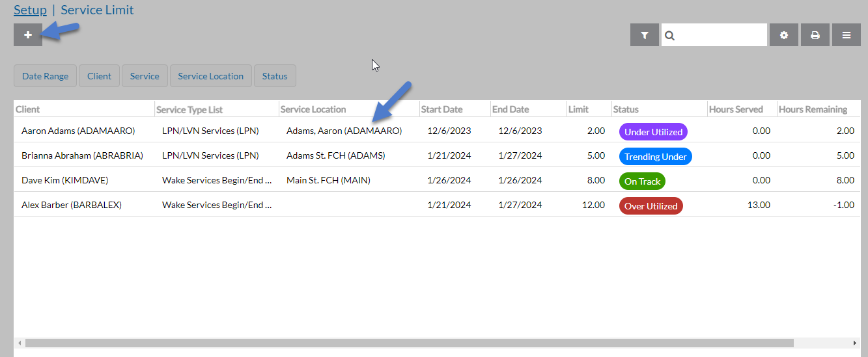Open the filter funnel icon
Image resolution: width=868 pixels, height=357 pixels.
coord(645,35)
